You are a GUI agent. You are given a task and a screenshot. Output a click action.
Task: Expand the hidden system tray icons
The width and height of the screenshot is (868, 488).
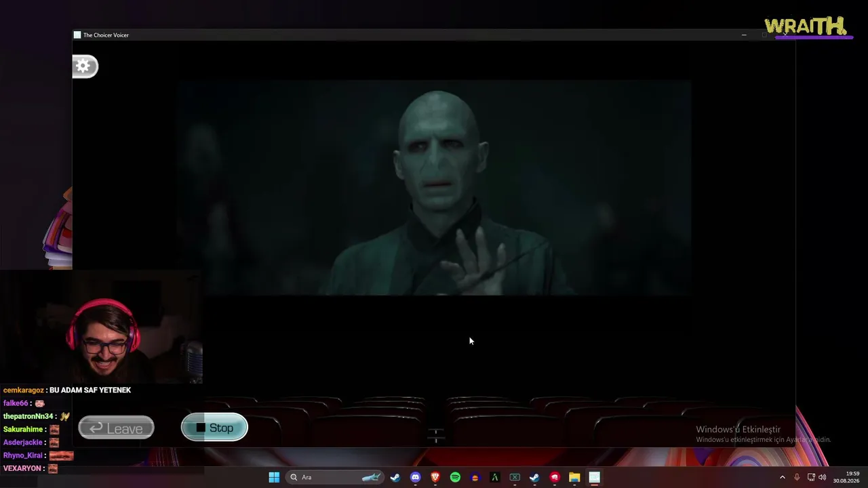pyautogui.click(x=782, y=477)
